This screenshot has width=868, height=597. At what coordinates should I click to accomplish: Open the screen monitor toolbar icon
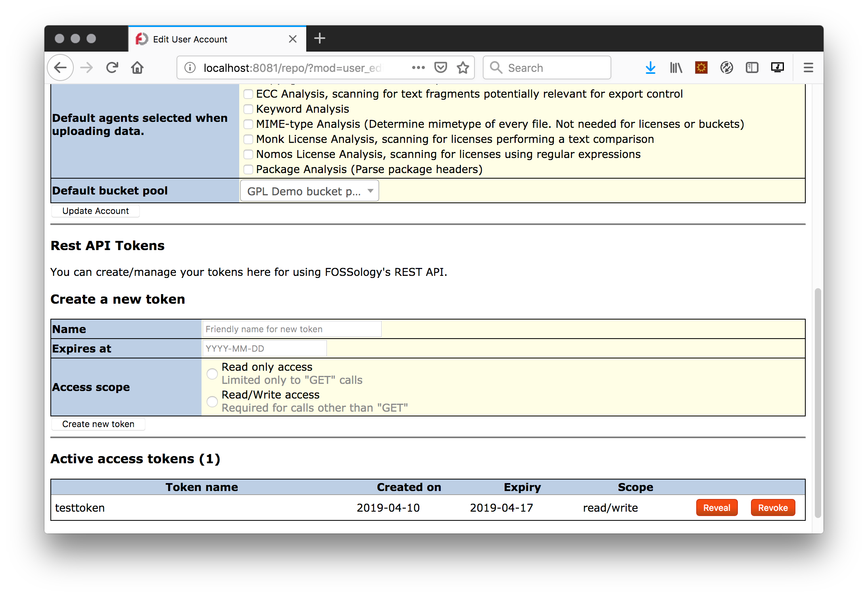pos(777,68)
